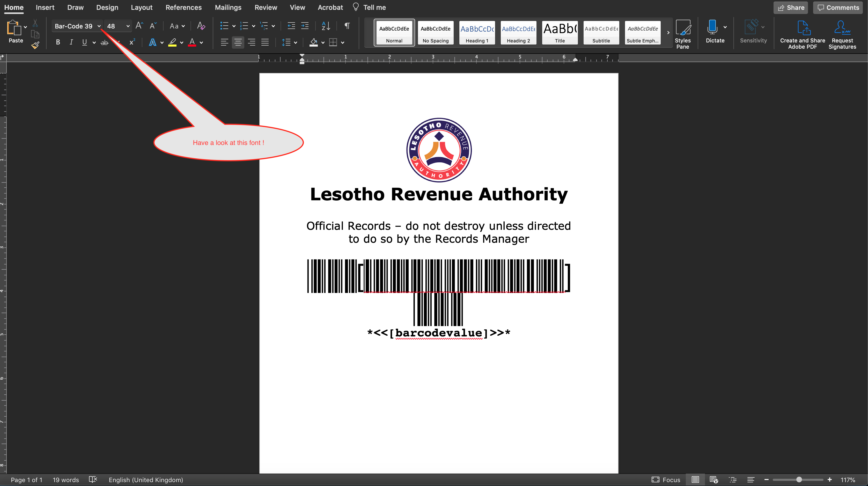Click the Share button
The width and height of the screenshot is (868, 486).
click(x=791, y=8)
